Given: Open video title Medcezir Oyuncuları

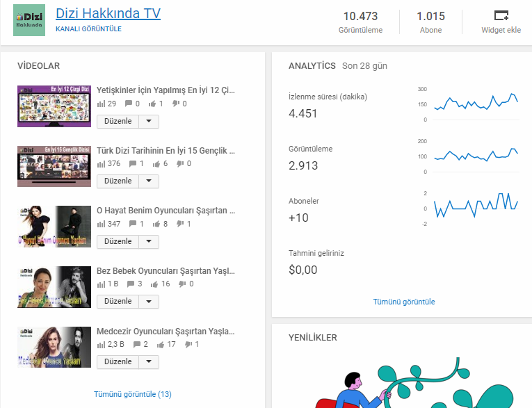Looking at the screenshot, I should tap(166, 332).
